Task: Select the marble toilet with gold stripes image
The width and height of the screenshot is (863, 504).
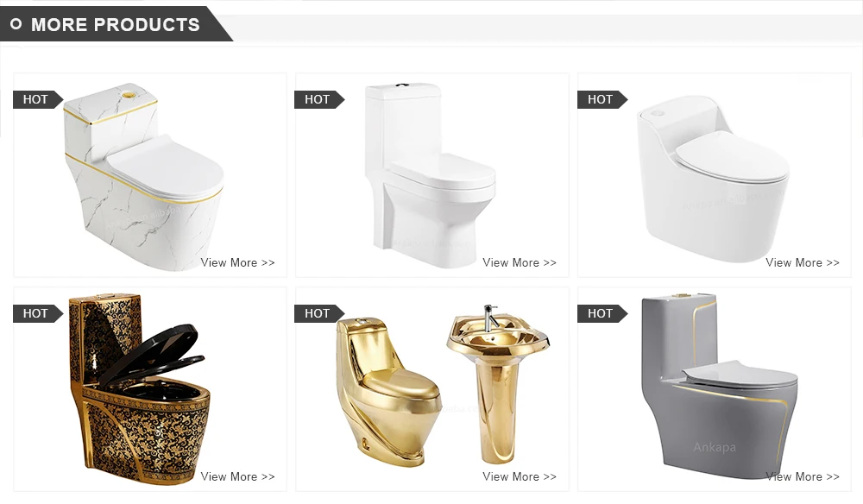Action: coord(143,176)
